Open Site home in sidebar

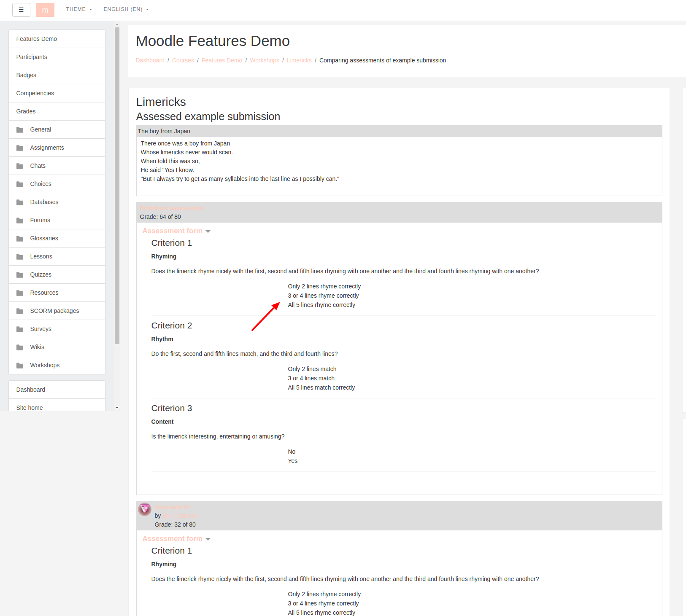click(x=57, y=406)
